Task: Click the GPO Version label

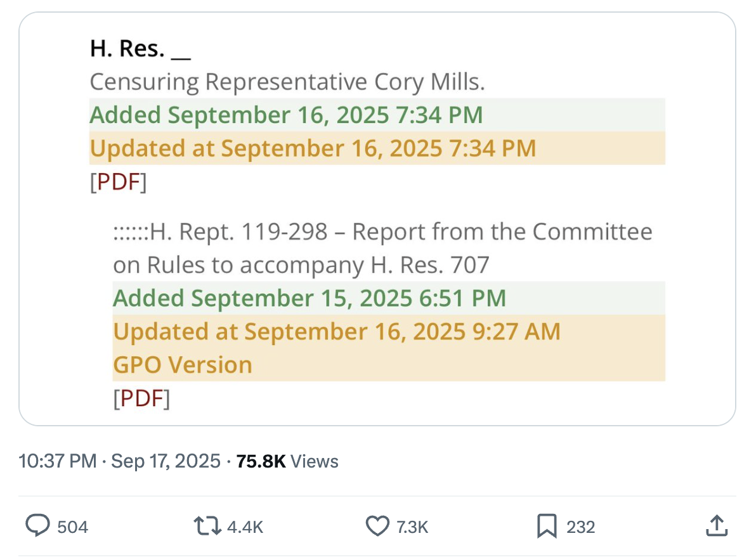Action: 183,365
